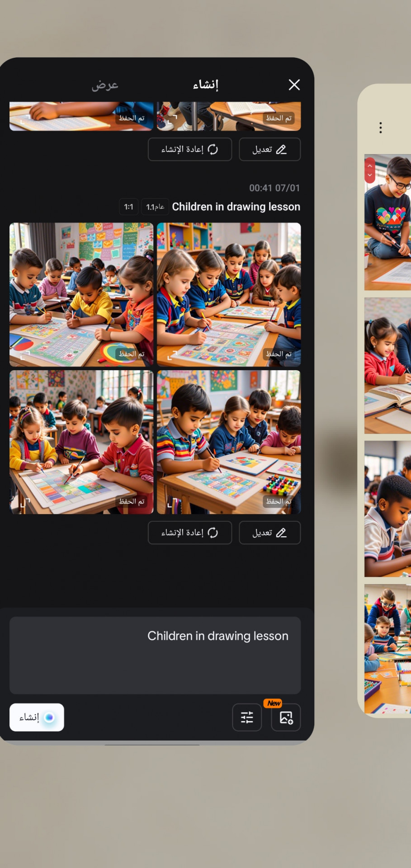Select the إنشاء tab at top
The image size is (411, 868).
click(x=206, y=85)
